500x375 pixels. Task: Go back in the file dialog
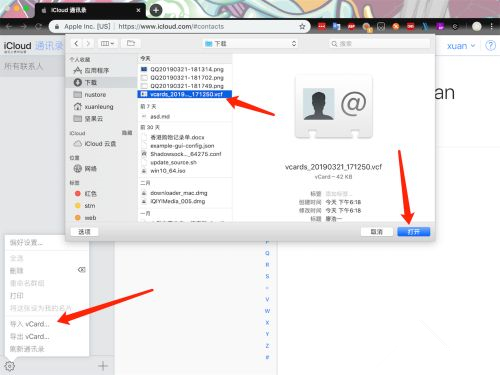click(76, 43)
